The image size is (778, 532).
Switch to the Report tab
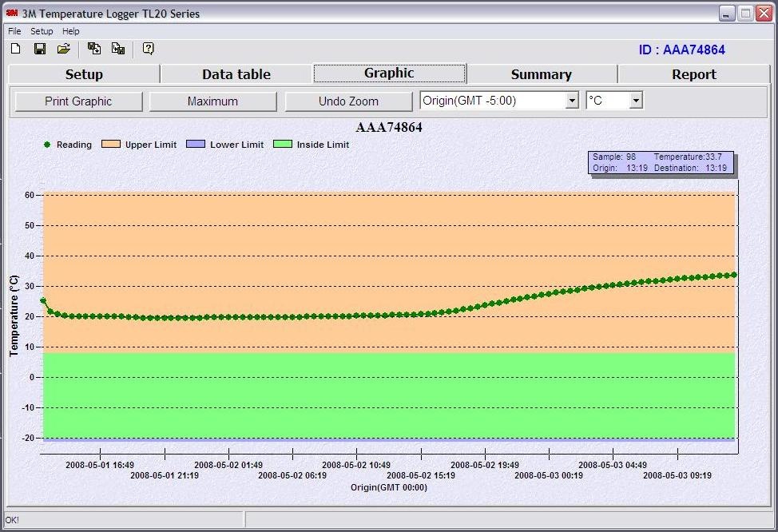(x=693, y=74)
